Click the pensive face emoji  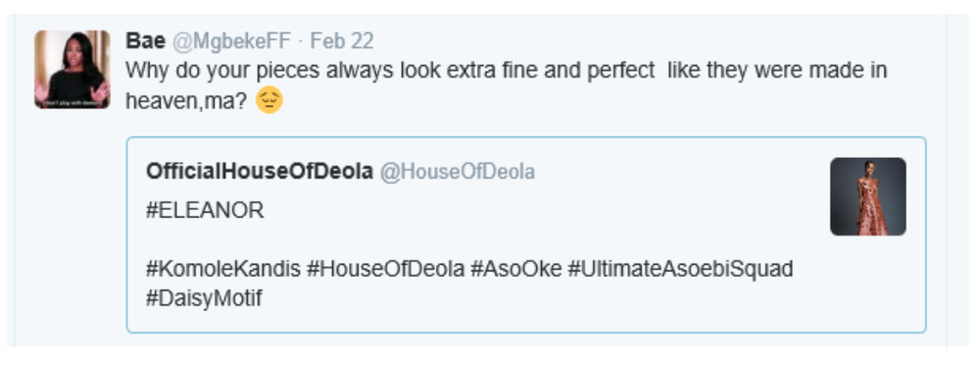[269, 100]
